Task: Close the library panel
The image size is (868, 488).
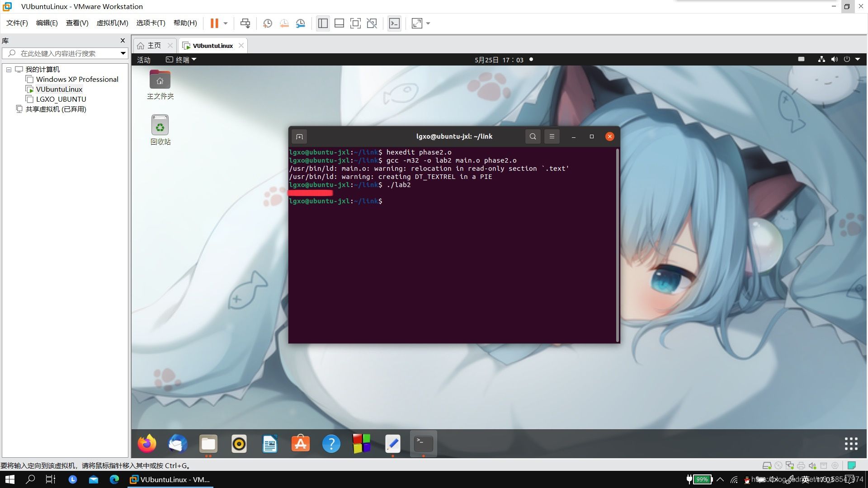Action: point(123,41)
